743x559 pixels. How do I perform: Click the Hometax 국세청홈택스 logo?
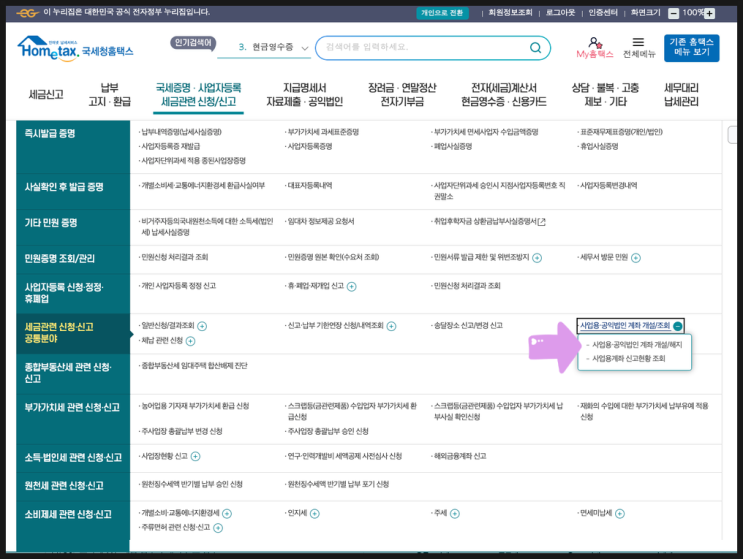(x=75, y=48)
